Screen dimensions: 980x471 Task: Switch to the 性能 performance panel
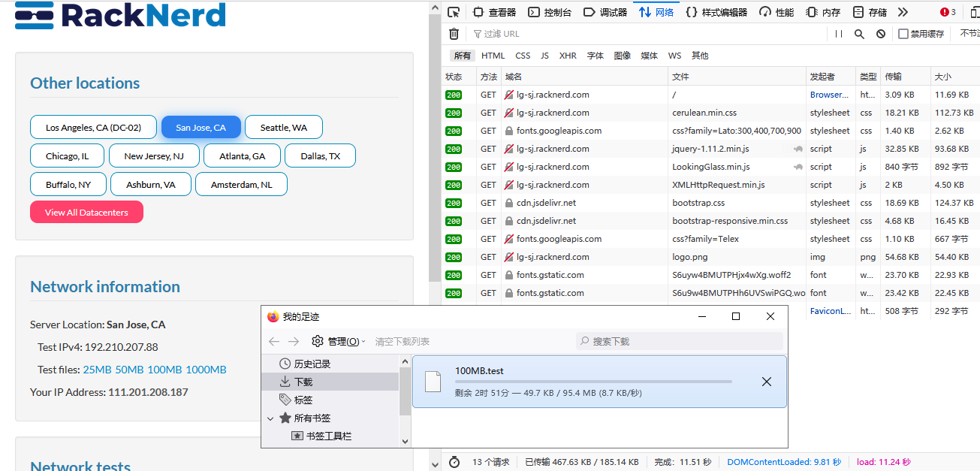[x=776, y=12]
